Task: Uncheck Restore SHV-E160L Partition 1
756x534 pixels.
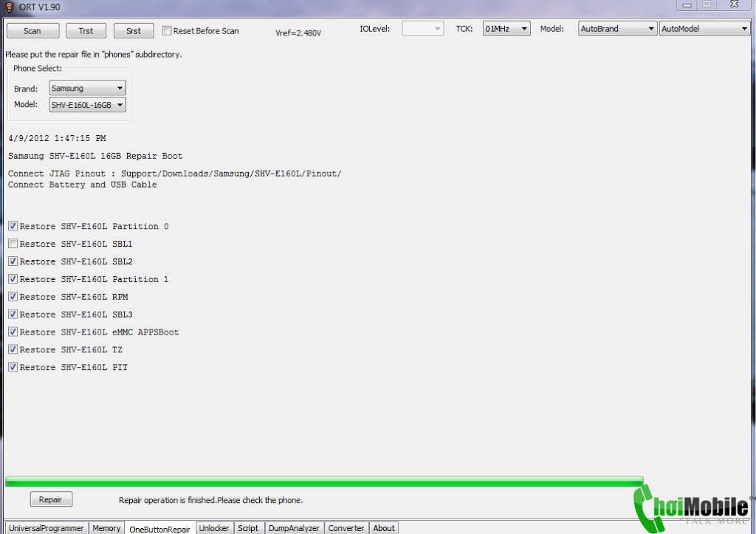Action: (x=13, y=279)
